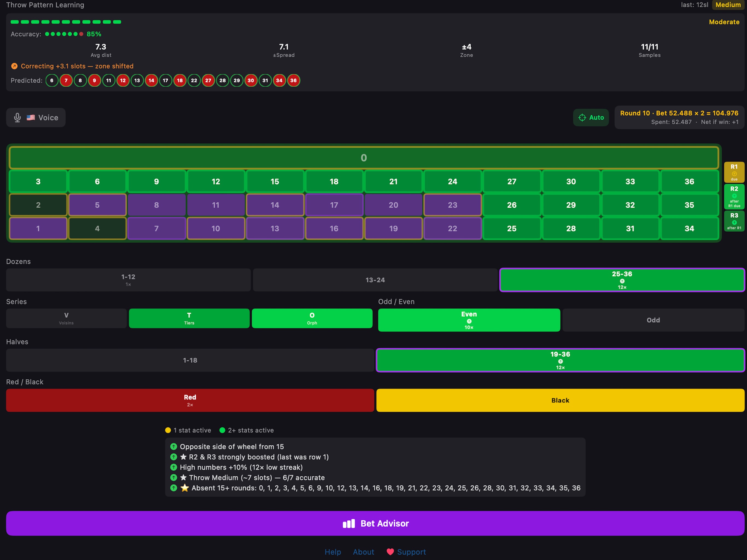The width and height of the screenshot is (747, 560).
Task: Select the 1-12 dozen
Action: (x=128, y=280)
